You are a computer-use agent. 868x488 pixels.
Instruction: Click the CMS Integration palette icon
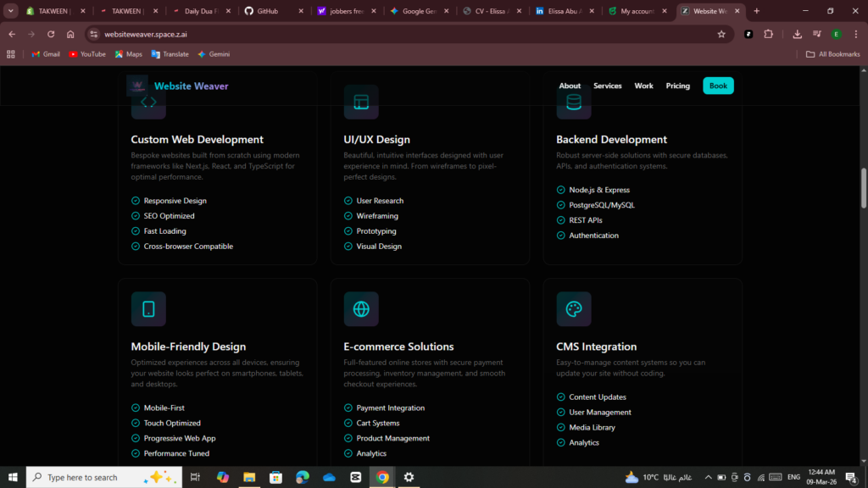pos(574,308)
